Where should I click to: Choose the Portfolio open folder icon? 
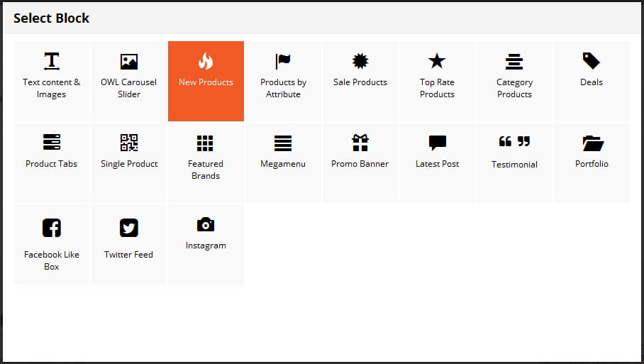click(x=593, y=143)
